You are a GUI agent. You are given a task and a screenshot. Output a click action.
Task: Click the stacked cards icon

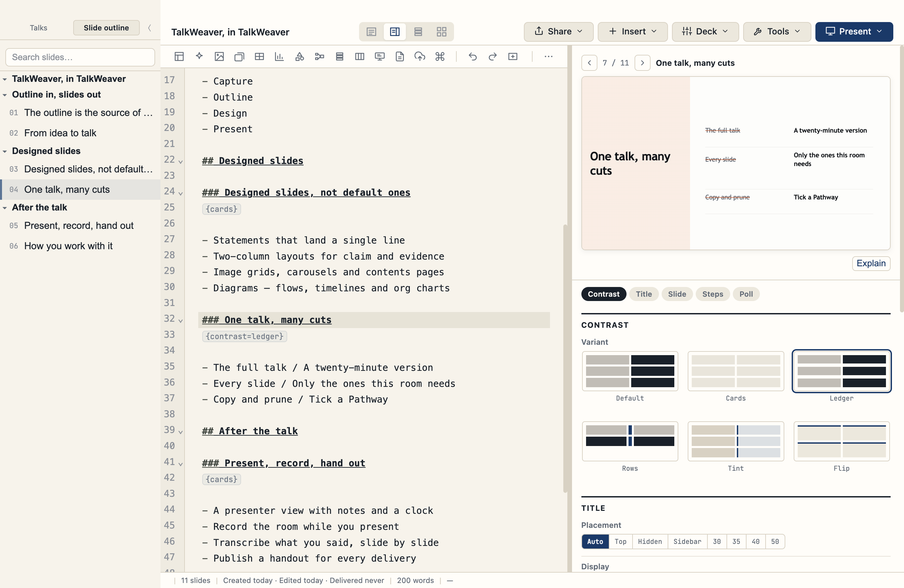coord(239,56)
